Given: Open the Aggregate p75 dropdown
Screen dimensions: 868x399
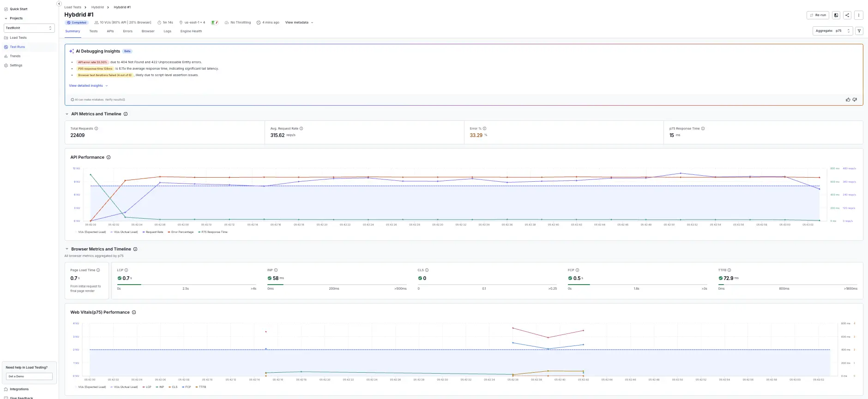Looking at the screenshot, I should tap(832, 31).
